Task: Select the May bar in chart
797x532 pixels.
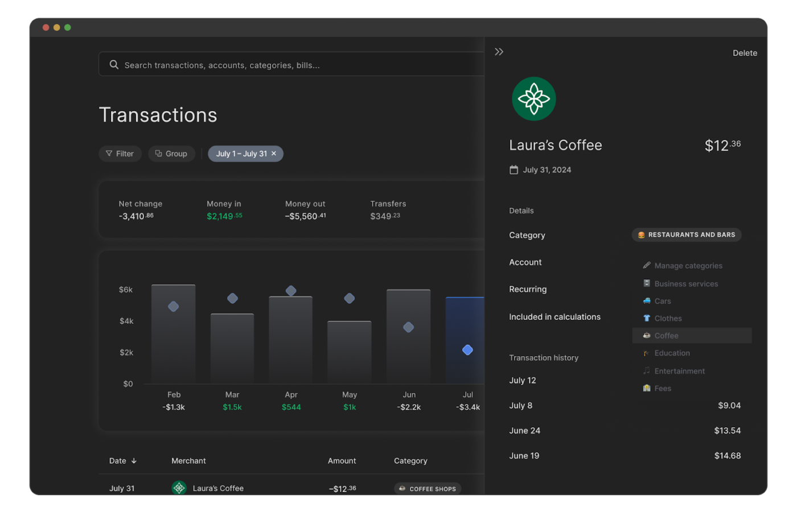Action: click(x=350, y=352)
